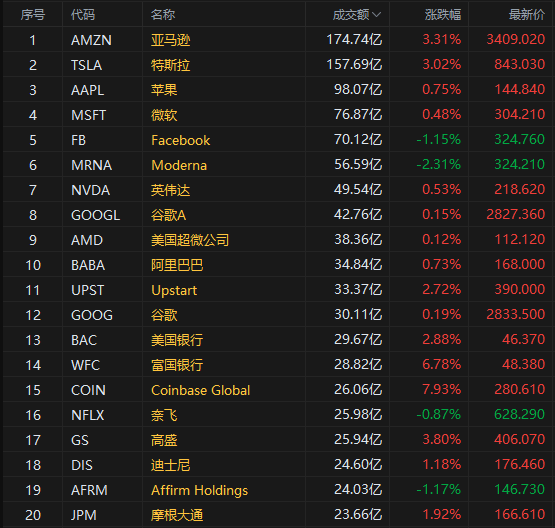The image size is (555, 528).
Task: Open the 特斯拉 stock link
Action: pyautogui.click(x=171, y=65)
